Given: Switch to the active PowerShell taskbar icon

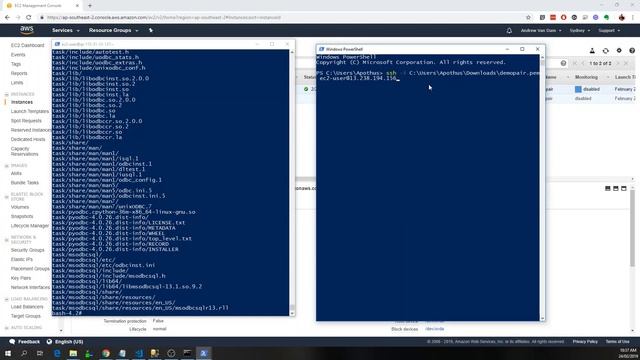Looking at the screenshot, I should pos(204,353).
